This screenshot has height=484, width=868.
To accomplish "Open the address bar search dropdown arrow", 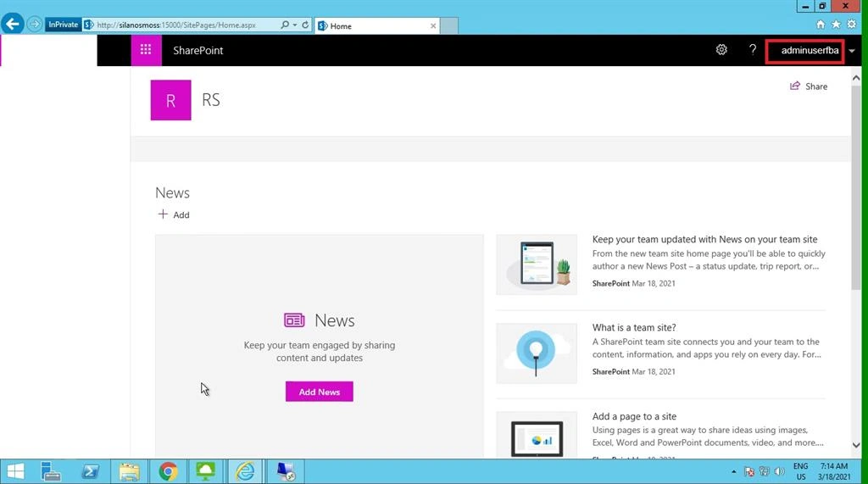I will (x=294, y=25).
